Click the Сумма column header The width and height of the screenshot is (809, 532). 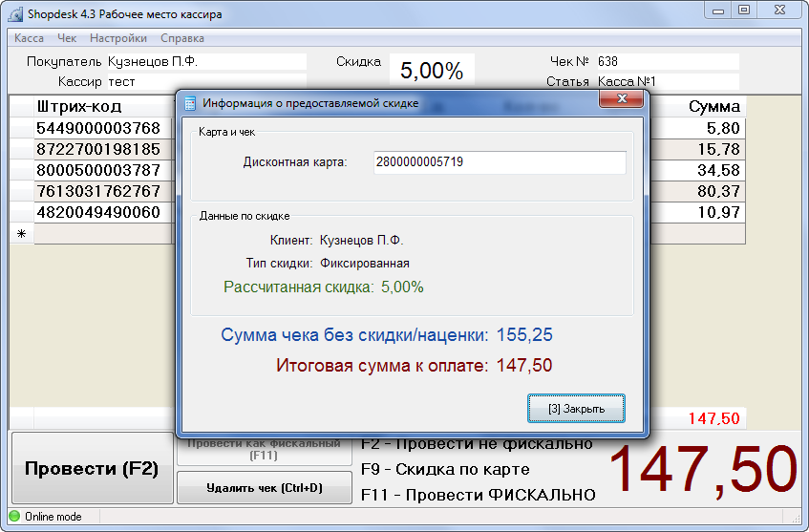(x=714, y=107)
